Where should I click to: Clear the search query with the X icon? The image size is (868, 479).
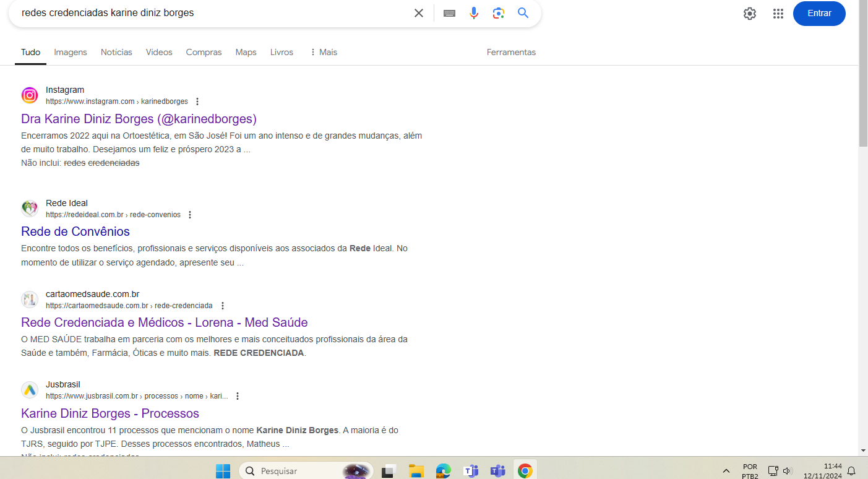point(419,13)
